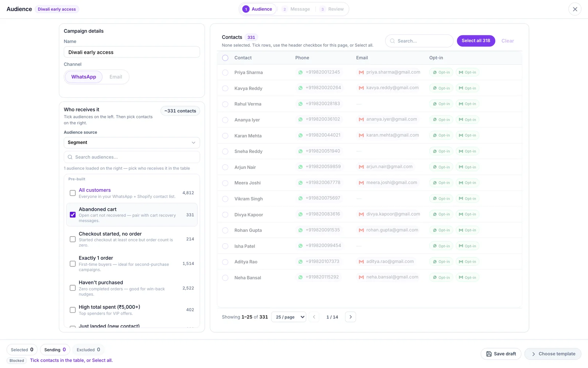Click WhatsApp opt-in badge in Neha Bansal row
This screenshot has height=368, width=588.
[441, 277]
